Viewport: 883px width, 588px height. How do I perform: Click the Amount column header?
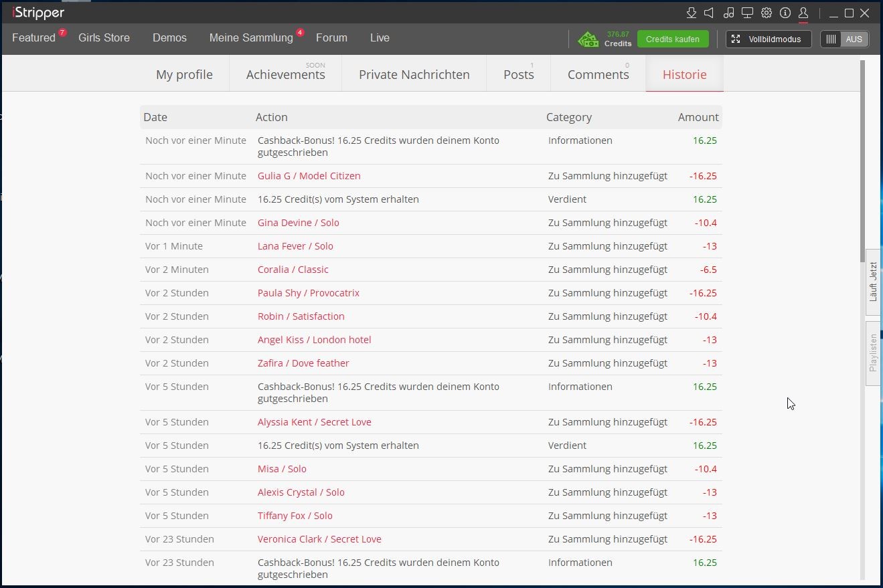pos(698,117)
